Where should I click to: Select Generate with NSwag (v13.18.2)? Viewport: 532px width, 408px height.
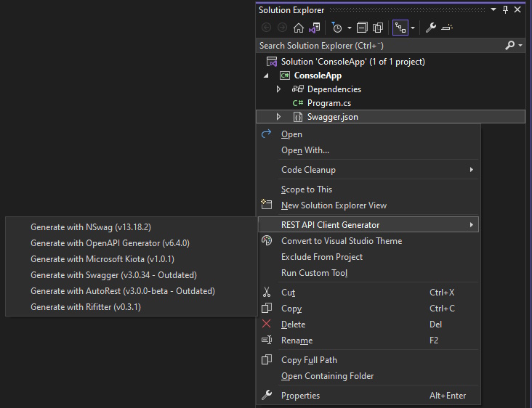[132, 227]
